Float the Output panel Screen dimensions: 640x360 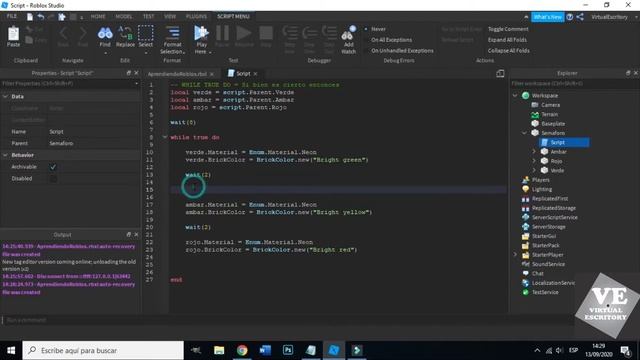[x=129, y=234]
